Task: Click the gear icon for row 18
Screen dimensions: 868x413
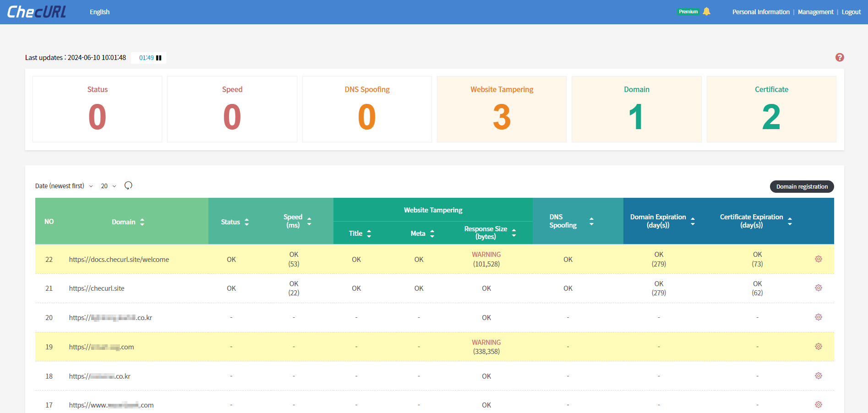Action: (x=818, y=376)
